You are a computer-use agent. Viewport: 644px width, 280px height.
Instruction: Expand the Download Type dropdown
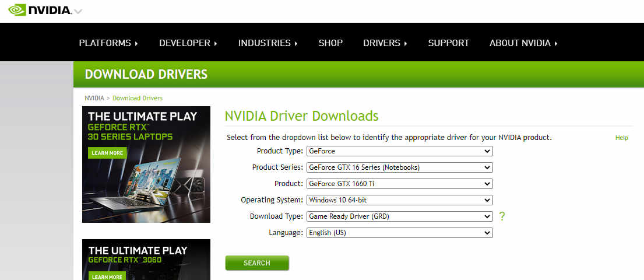[x=400, y=216]
